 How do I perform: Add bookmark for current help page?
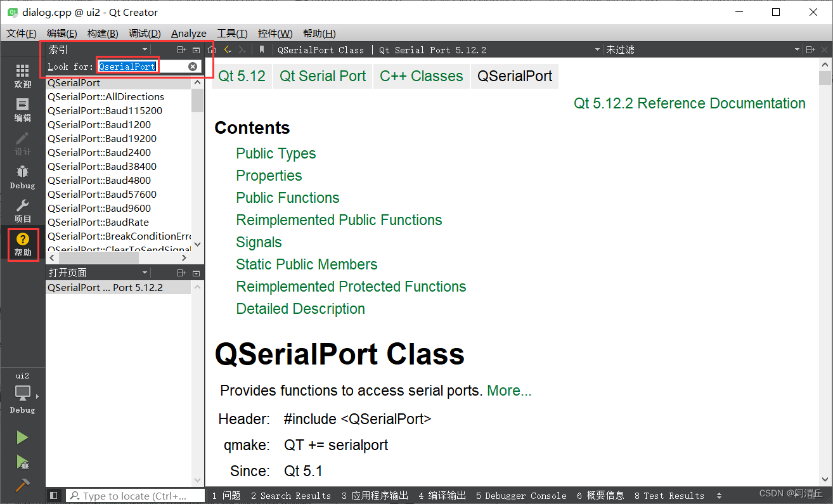coord(261,49)
